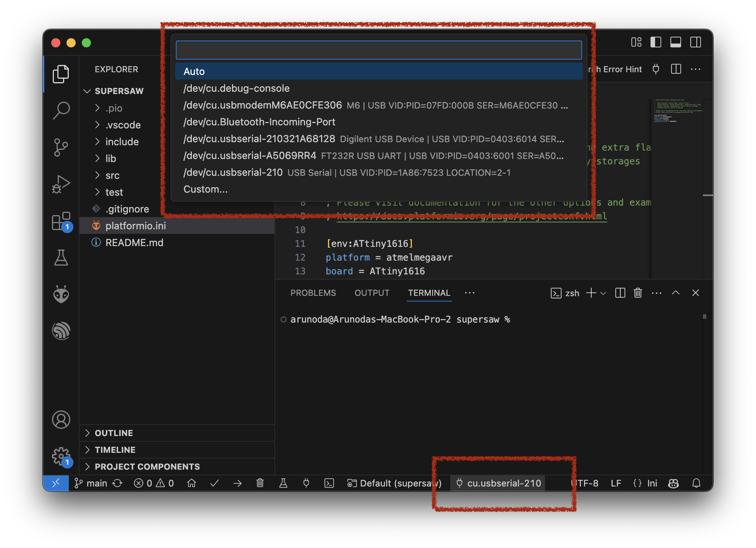This screenshot has height=548, width=756.
Task: Click the main branch in status bar
Action: (x=91, y=483)
